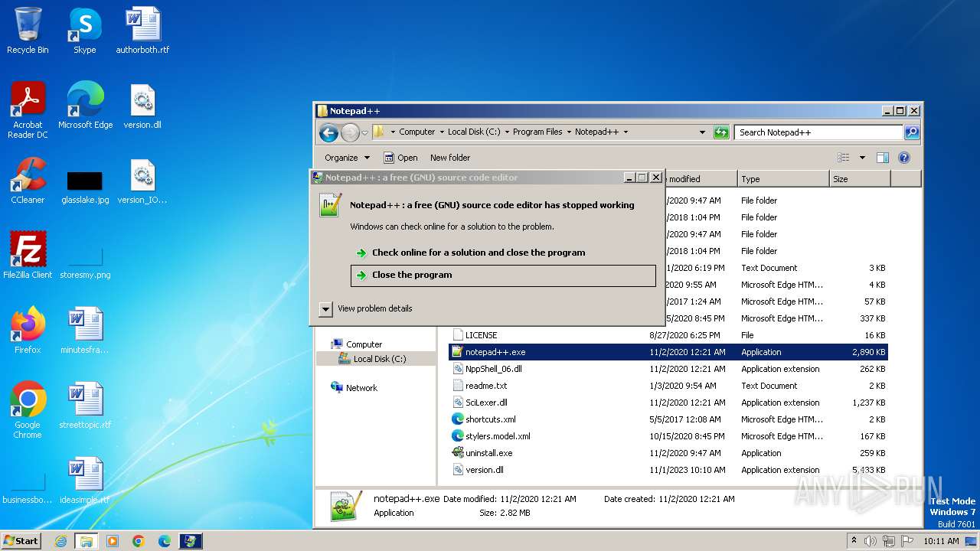Screen dimensions: 980x551
Task: Select the authorboth.rtf desktop file
Action: tap(142, 31)
